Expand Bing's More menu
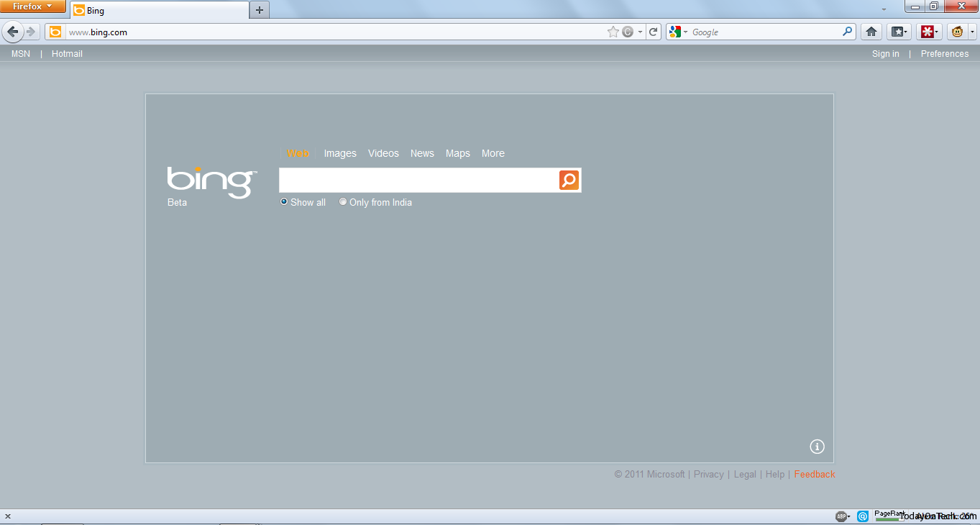 tap(493, 153)
